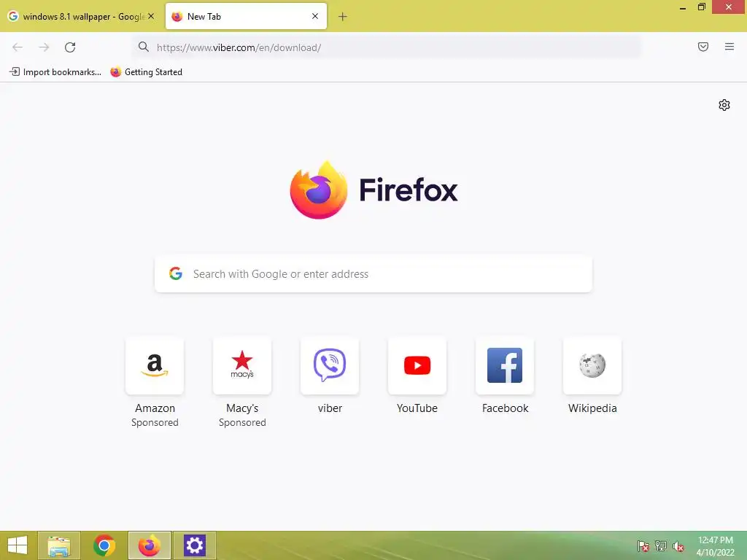Focus the Search with Google field

(x=373, y=274)
